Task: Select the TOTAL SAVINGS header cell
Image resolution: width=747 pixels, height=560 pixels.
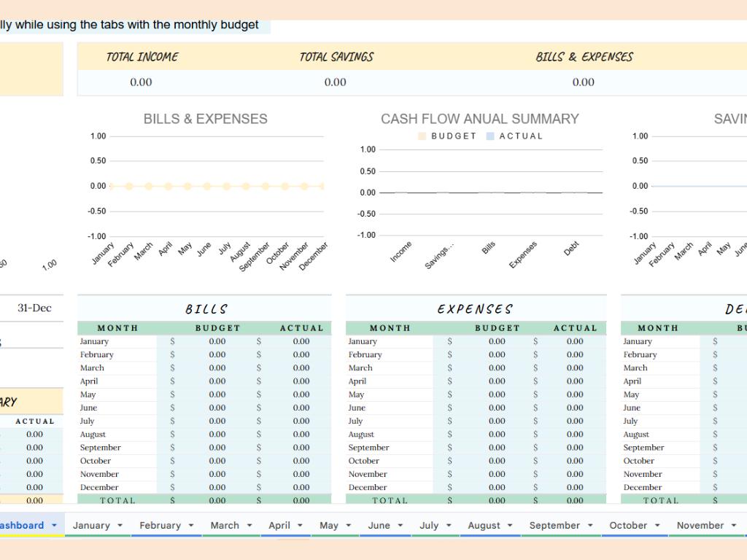Action: point(336,57)
